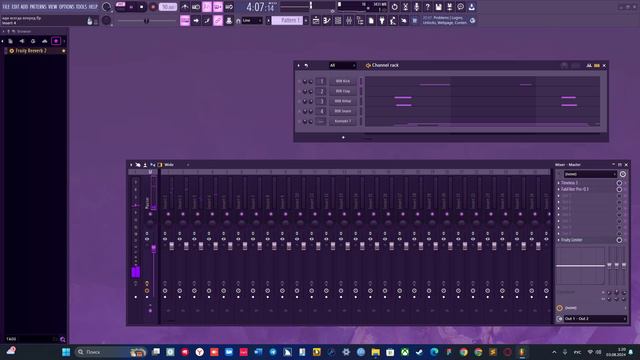This screenshot has width=640, height=360.
Task: Open the PATTERNS menu
Action: click(38, 7)
